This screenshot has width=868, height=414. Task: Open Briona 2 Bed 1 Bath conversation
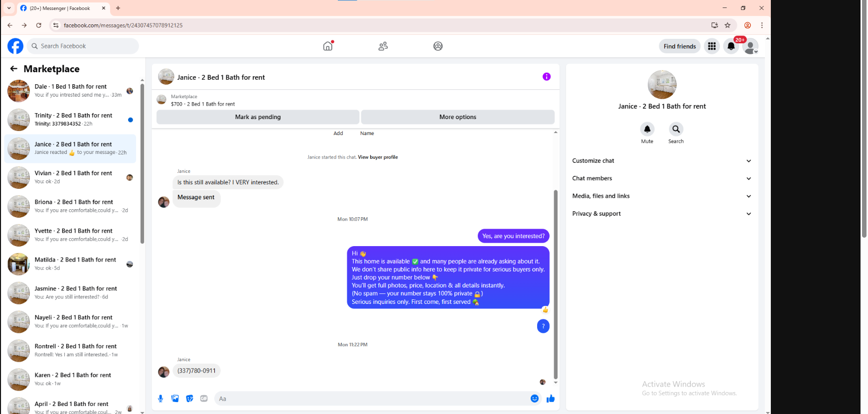(70, 206)
